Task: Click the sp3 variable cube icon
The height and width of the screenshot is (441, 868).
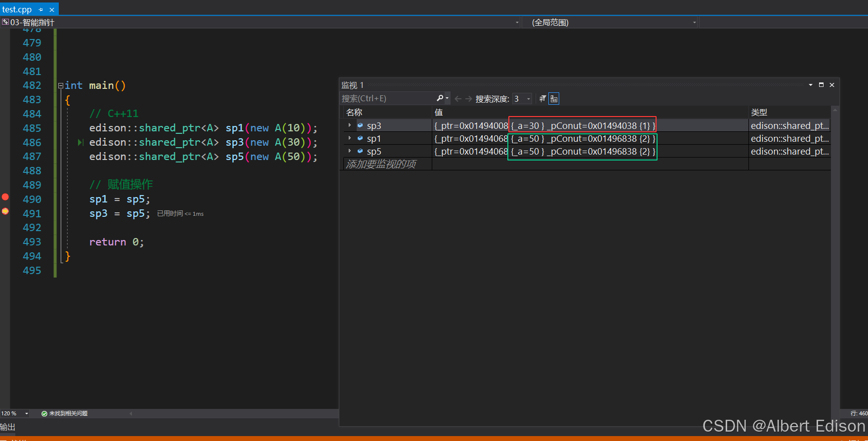Action: coord(360,125)
